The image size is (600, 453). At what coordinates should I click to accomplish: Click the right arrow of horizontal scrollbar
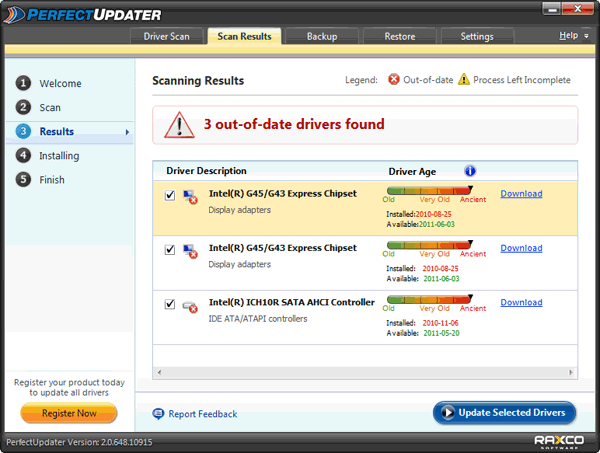571,372
